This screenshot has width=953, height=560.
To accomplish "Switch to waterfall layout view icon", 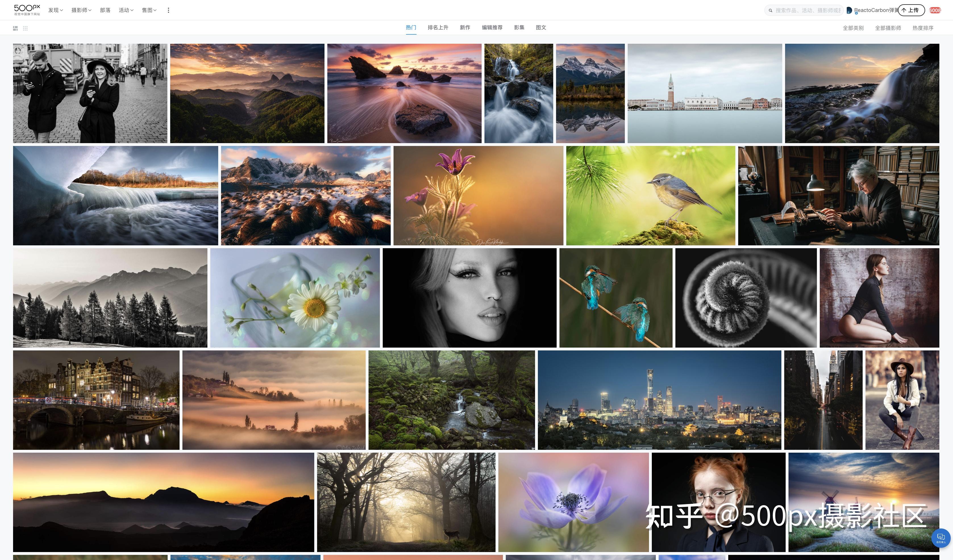I will [16, 28].
